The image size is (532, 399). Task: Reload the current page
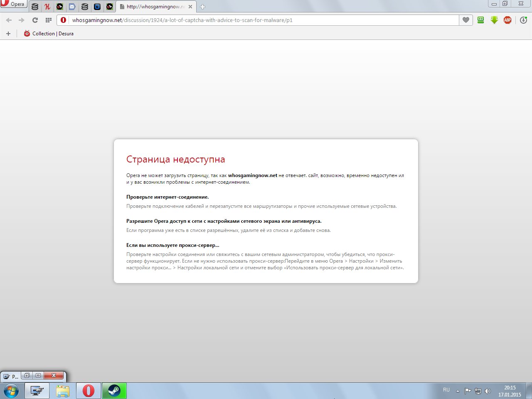[35, 20]
